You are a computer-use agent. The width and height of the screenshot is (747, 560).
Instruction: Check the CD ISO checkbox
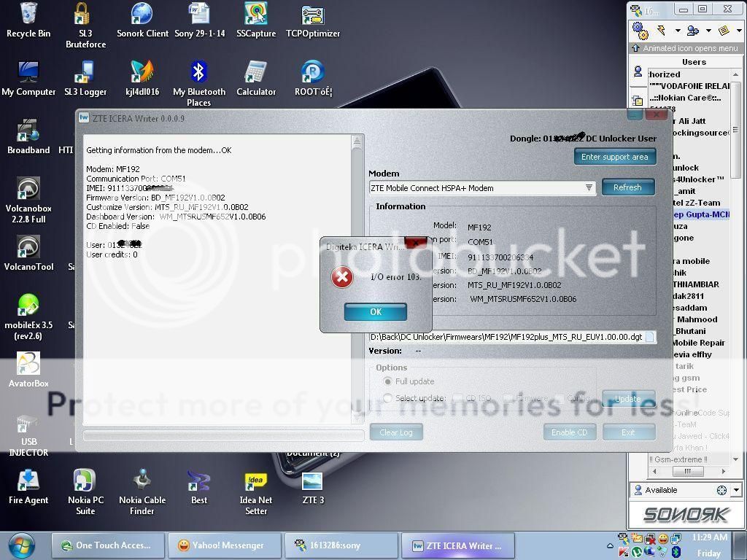[x=457, y=398]
